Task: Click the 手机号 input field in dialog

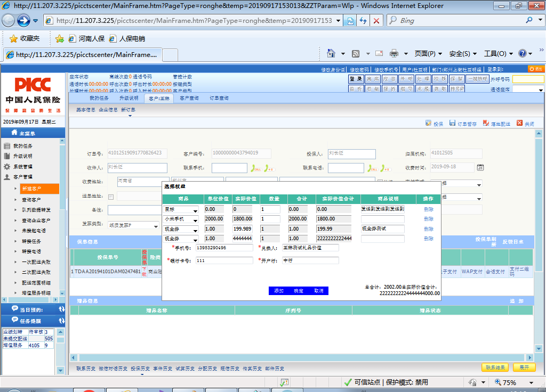Action: click(x=224, y=248)
